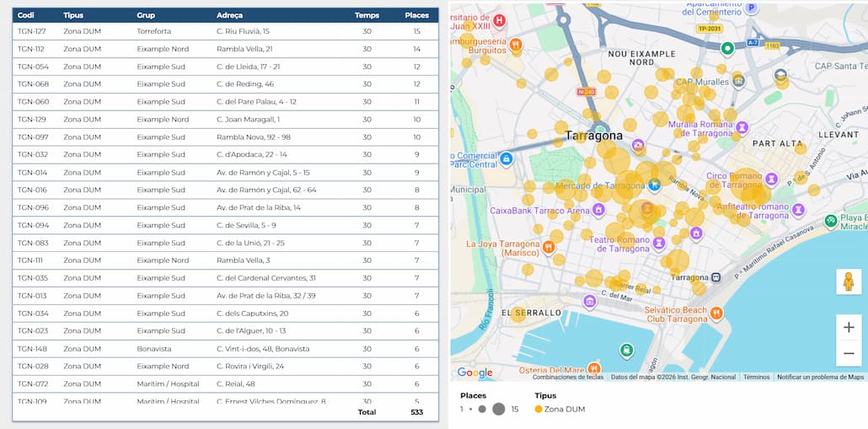Open Combinaciones de teclas shortcuts button

click(x=568, y=378)
